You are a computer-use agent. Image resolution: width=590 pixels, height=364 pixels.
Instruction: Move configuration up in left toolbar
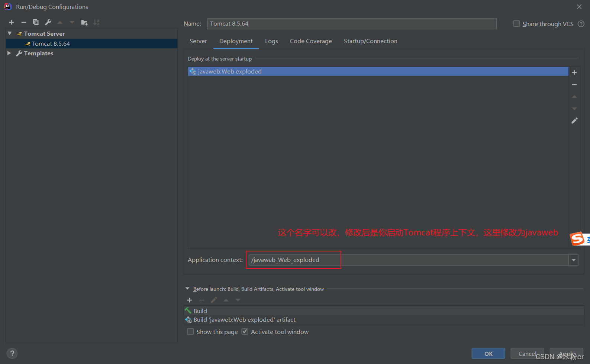pos(60,22)
